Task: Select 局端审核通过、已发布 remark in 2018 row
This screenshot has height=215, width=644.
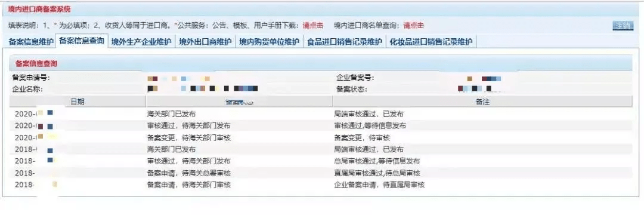Action: tap(369, 149)
